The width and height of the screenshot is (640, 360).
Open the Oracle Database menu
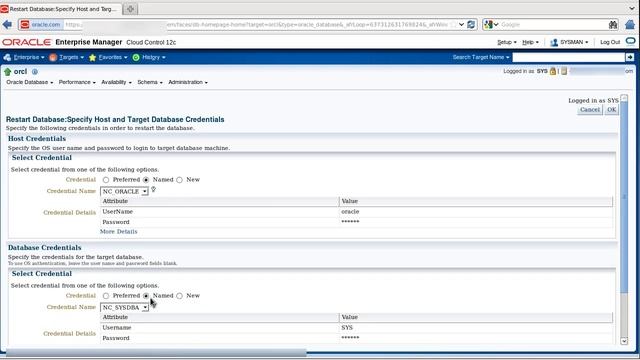coord(29,82)
